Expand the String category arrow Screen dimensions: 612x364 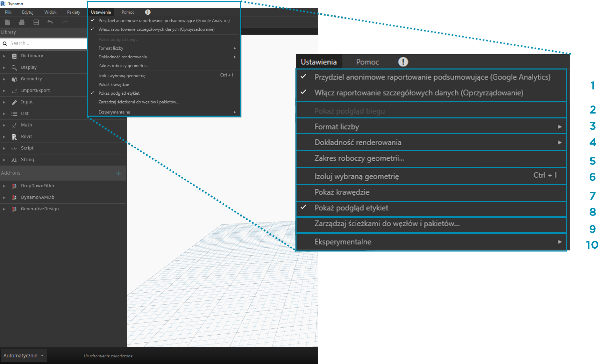click(x=4, y=160)
